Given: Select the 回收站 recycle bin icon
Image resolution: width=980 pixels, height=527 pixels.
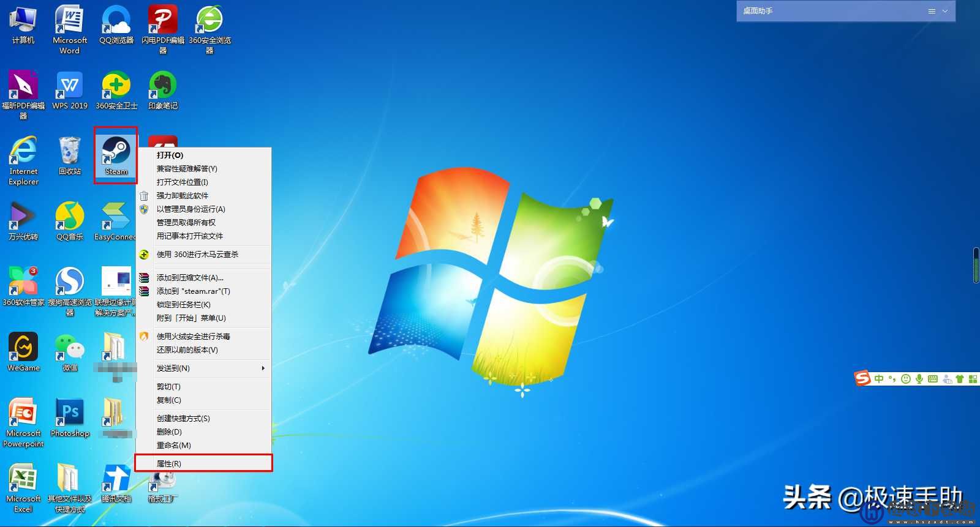Looking at the screenshot, I should click(x=70, y=156).
